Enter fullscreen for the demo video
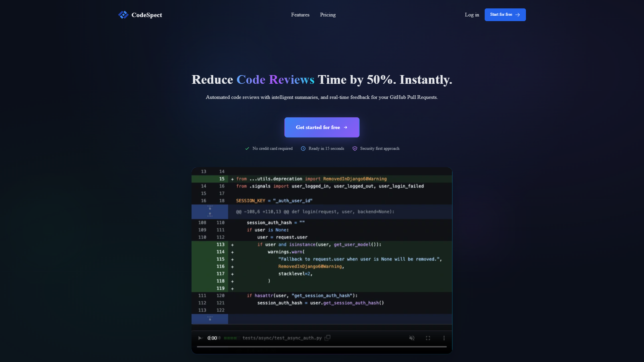Viewport: 644px width, 362px height. (x=428, y=338)
